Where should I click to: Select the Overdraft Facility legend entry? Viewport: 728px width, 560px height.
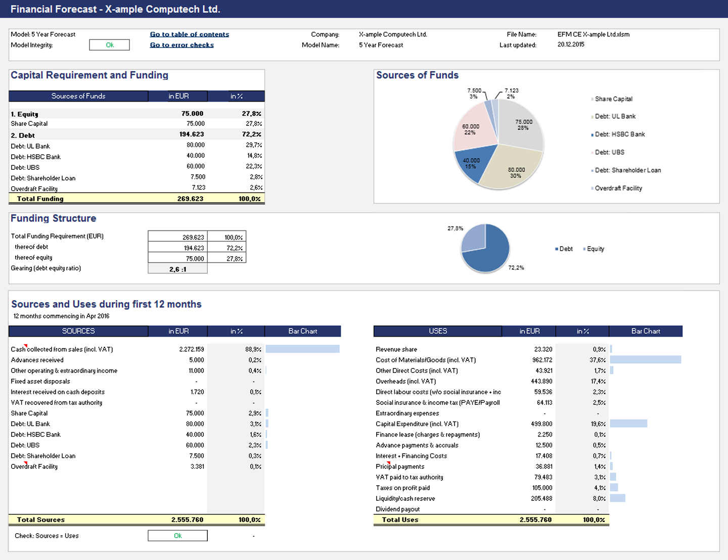point(618,189)
